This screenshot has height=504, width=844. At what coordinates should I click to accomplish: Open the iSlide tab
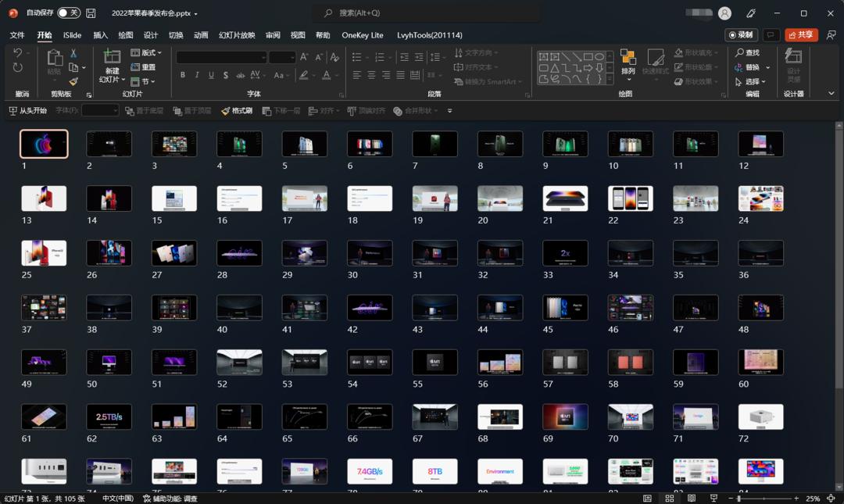coord(72,35)
